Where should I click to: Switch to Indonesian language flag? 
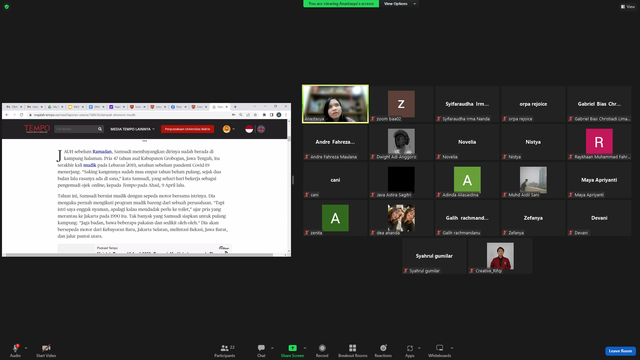click(x=249, y=129)
